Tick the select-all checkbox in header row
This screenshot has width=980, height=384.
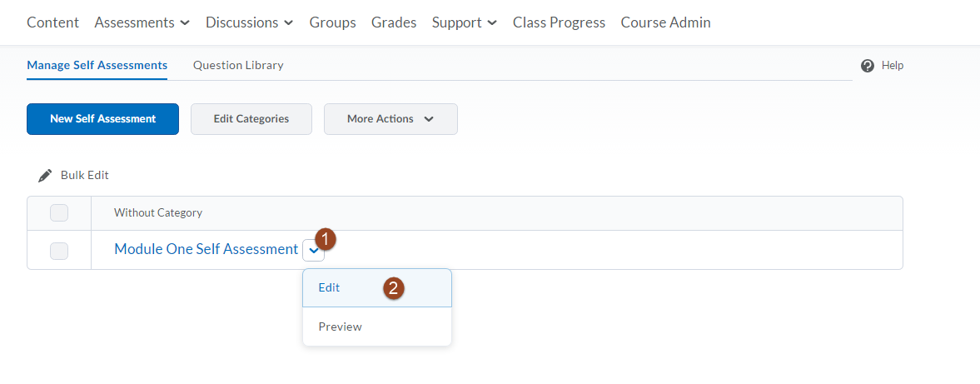click(59, 213)
